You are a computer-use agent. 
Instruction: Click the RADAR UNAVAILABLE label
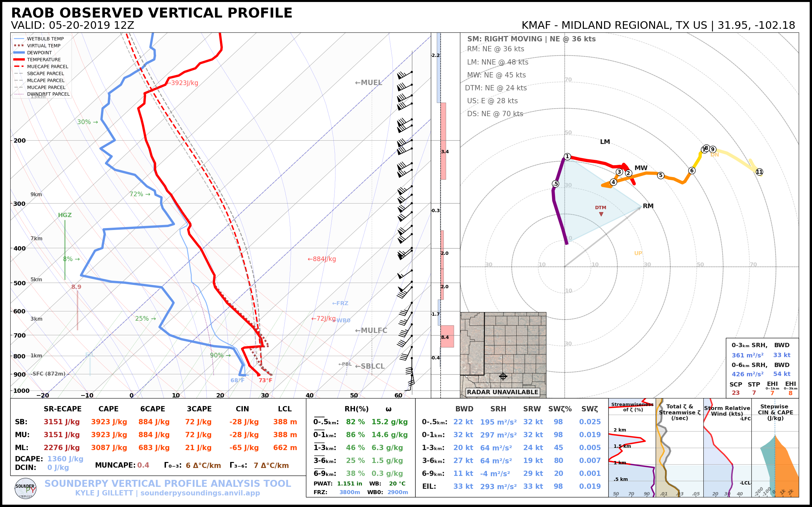point(502,392)
